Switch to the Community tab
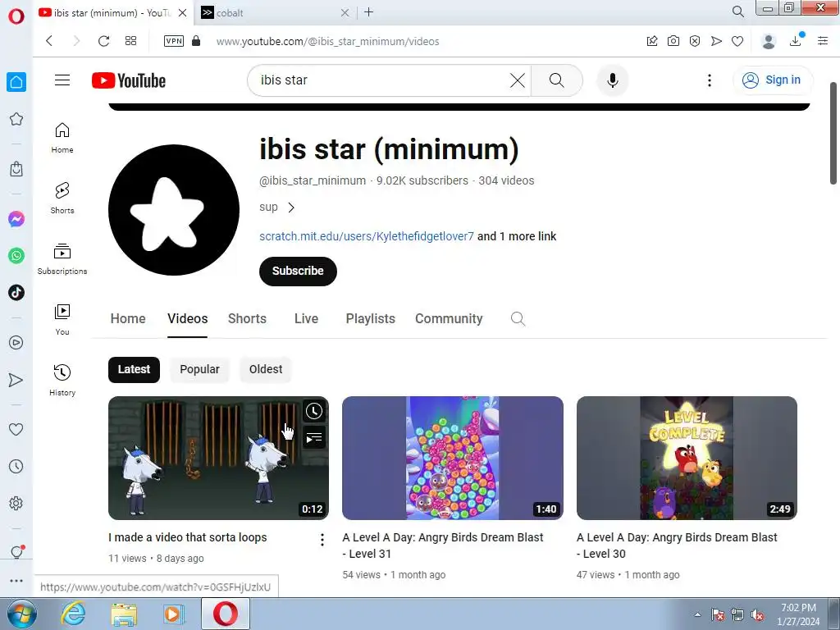The image size is (840, 630). [x=449, y=319]
